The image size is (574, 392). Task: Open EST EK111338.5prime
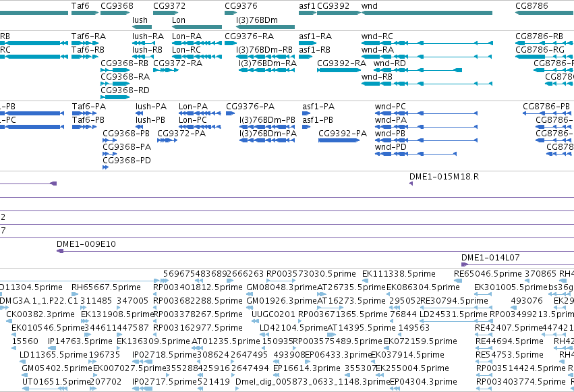pyautogui.click(x=399, y=274)
